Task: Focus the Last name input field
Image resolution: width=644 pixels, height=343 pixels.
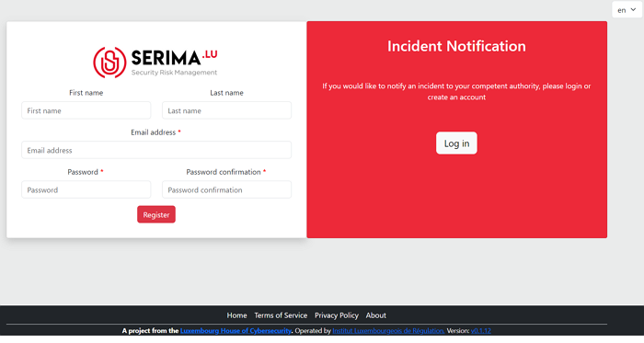Action: coord(226,110)
